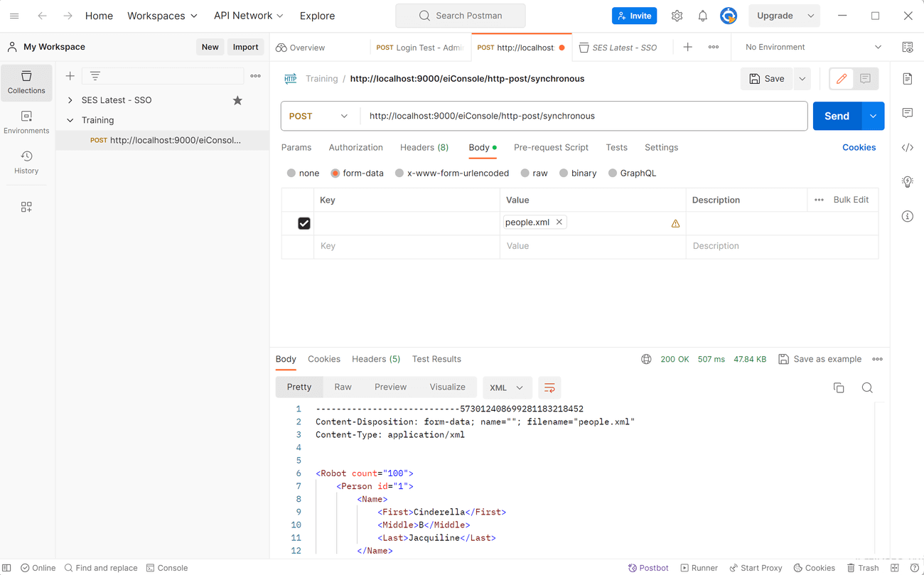This screenshot has width=924, height=575.
Task: Open the Save dropdown arrow
Action: tap(802, 79)
